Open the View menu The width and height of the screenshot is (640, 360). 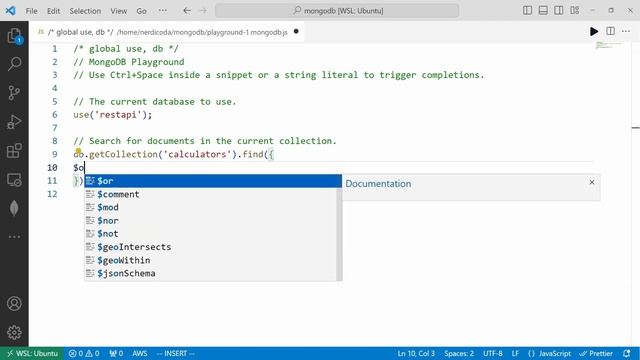pyautogui.click(x=118, y=11)
